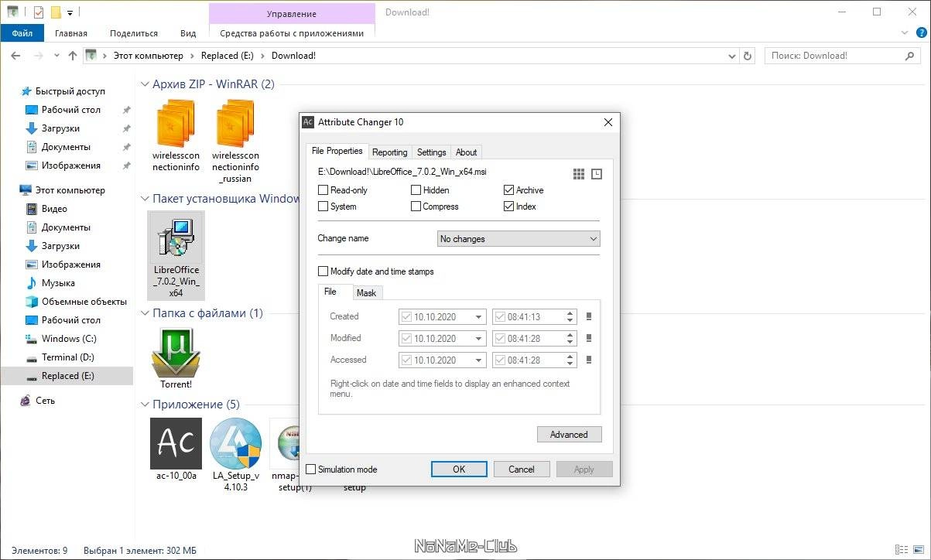This screenshot has width=931, height=560.
Task: Uncheck the Archive attribute checkbox
Action: click(x=508, y=190)
